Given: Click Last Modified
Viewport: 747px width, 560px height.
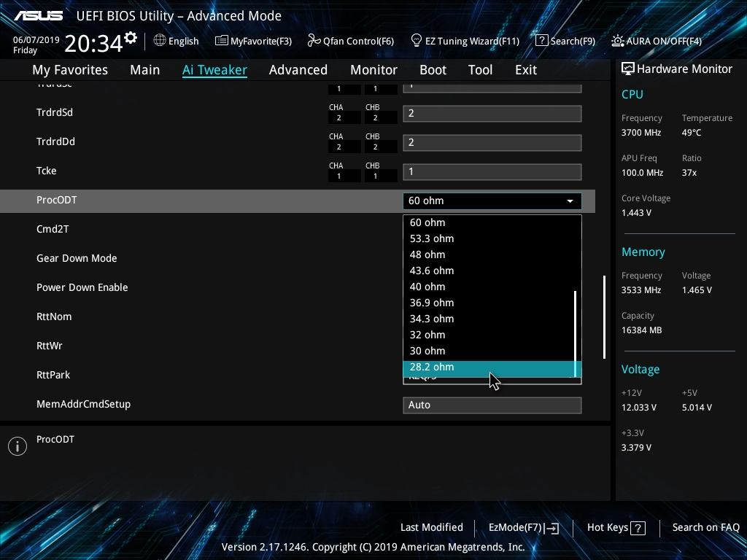Looking at the screenshot, I should [x=432, y=527].
